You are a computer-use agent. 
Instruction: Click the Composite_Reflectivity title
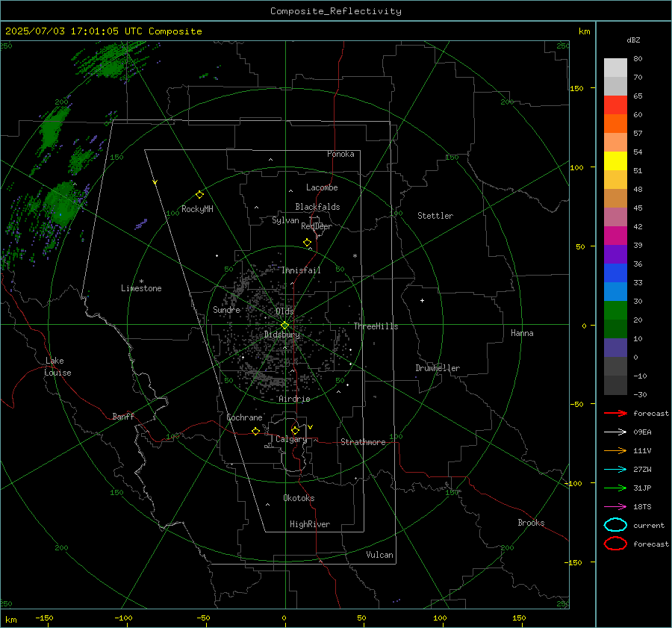[336, 11]
